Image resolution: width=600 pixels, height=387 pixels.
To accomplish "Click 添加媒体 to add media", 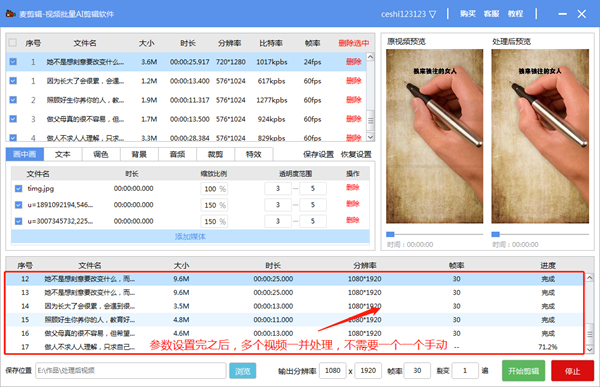I will pyautogui.click(x=190, y=237).
